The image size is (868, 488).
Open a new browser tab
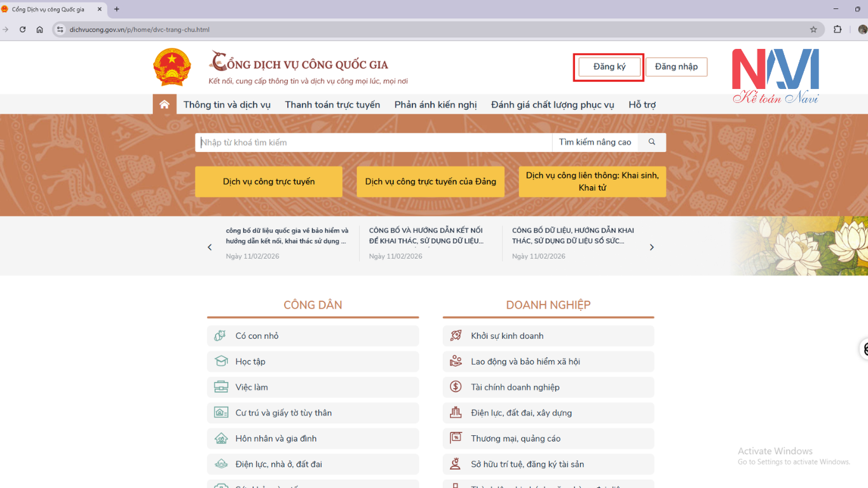(x=116, y=10)
